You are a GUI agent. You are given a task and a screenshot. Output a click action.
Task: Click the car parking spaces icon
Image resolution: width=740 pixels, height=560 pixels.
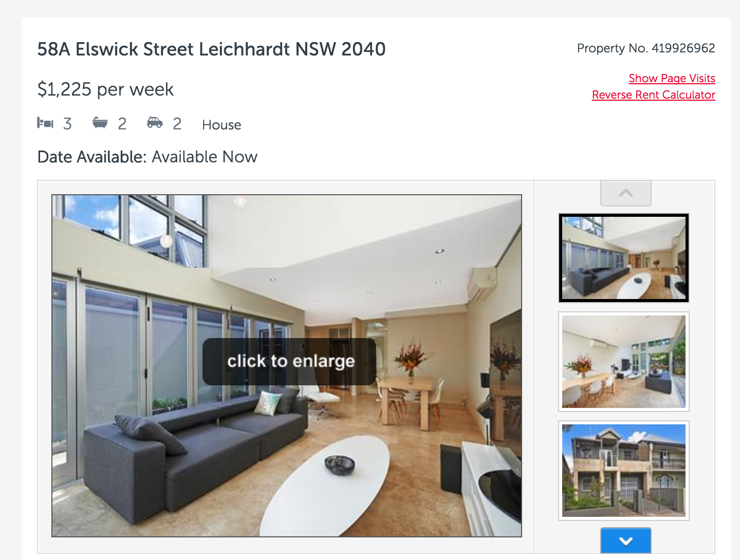(155, 123)
